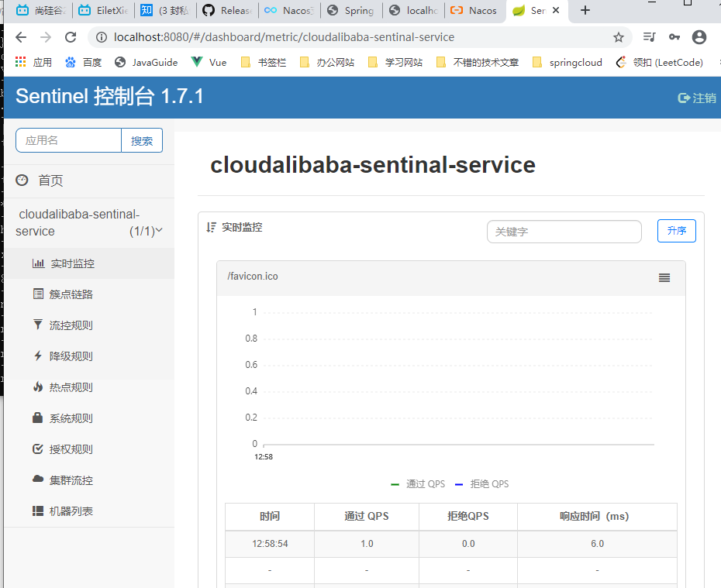Go back with the browser back arrow
Image resolution: width=721 pixels, height=588 pixels.
click(21, 37)
